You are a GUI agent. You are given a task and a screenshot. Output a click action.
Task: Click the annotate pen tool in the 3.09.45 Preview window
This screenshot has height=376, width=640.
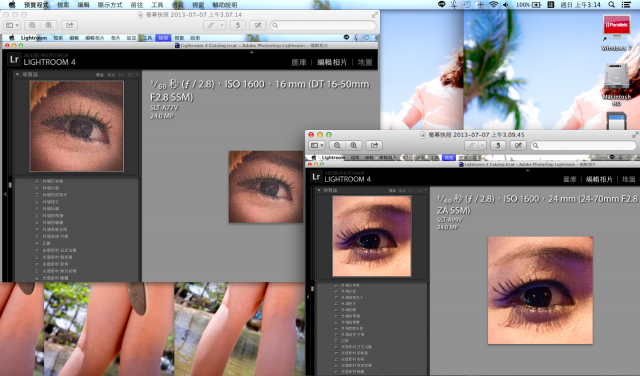click(471, 145)
